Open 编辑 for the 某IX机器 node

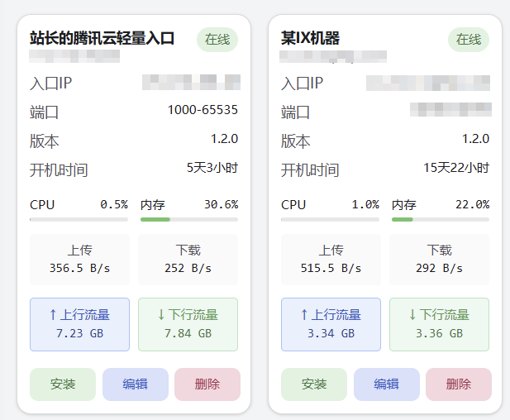pyautogui.click(x=386, y=384)
